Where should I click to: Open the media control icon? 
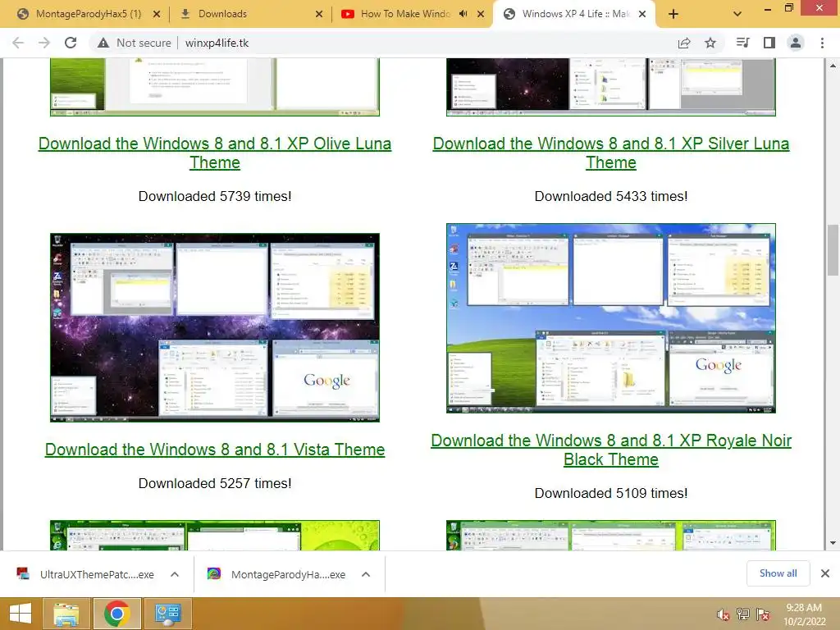click(742, 43)
